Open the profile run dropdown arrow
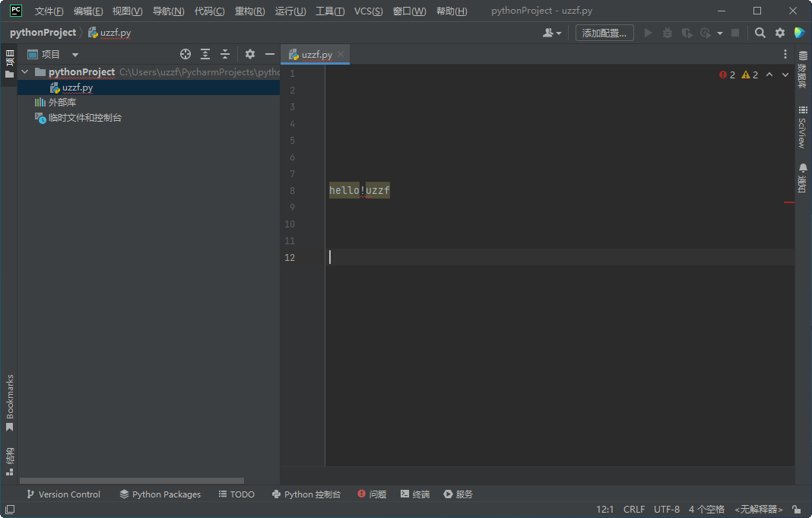This screenshot has width=812, height=518. pyautogui.click(x=720, y=33)
